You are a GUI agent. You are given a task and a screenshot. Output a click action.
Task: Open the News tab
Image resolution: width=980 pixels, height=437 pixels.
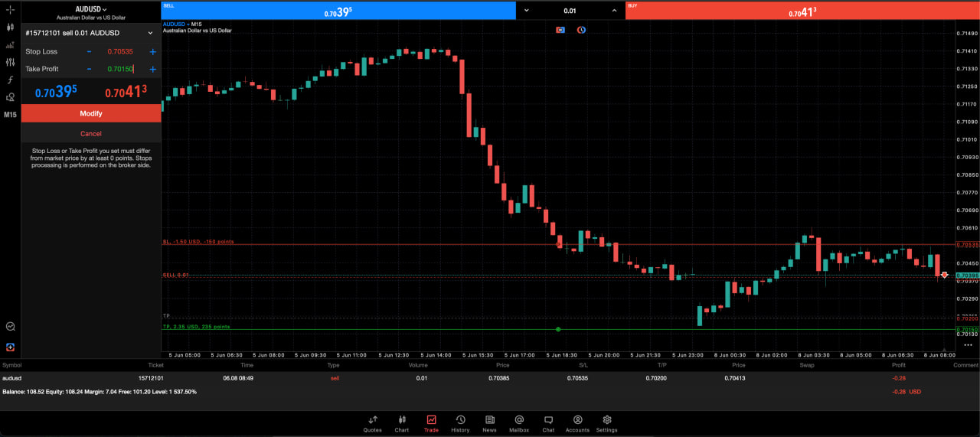[x=489, y=424]
